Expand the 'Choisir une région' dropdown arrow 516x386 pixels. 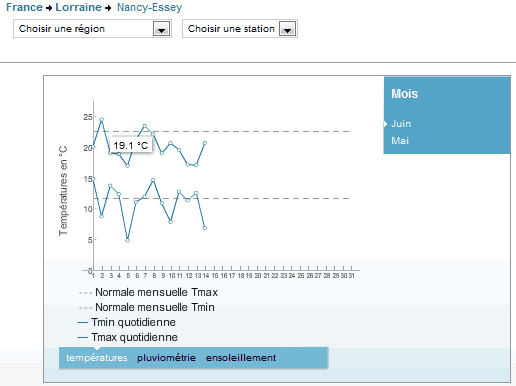pos(162,29)
